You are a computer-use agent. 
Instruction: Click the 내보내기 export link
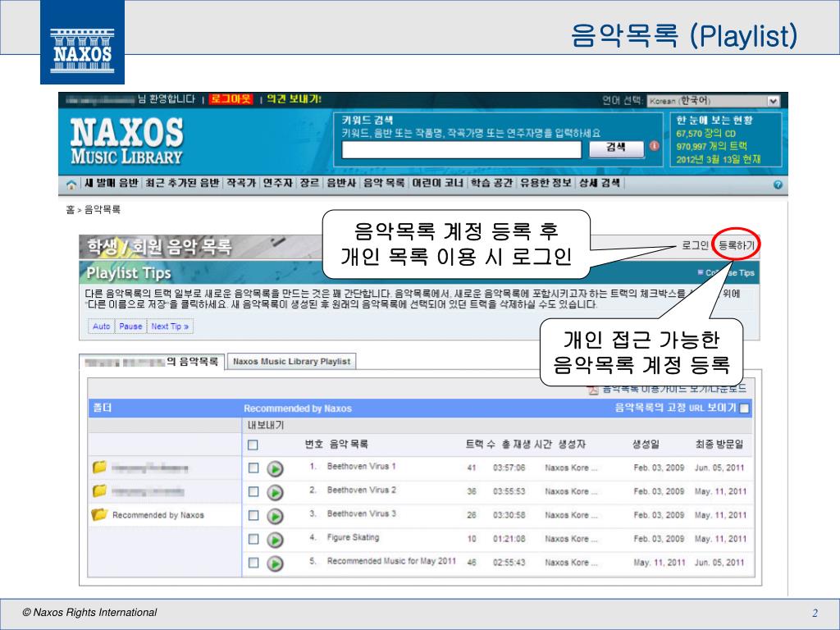pyautogui.click(x=266, y=426)
